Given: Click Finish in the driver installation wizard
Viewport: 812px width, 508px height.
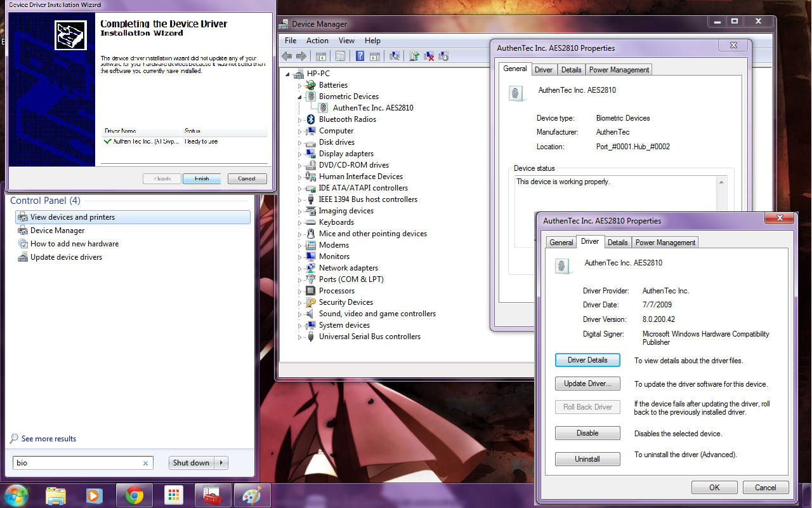Looking at the screenshot, I should (202, 178).
